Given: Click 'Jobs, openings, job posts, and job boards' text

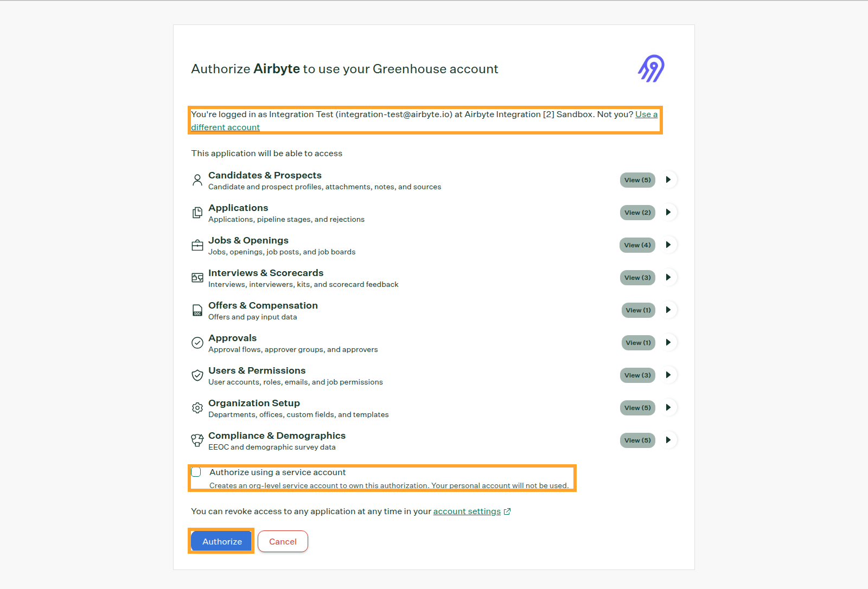Looking at the screenshot, I should click(282, 252).
